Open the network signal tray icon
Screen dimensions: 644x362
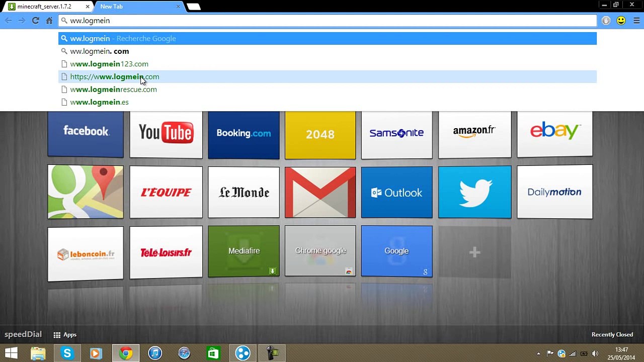click(573, 353)
